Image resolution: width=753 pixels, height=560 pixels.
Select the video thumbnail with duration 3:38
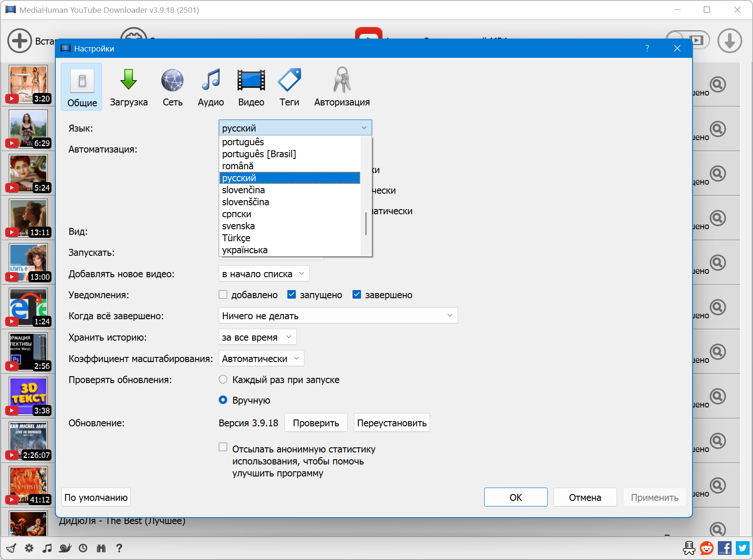tap(28, 396)
